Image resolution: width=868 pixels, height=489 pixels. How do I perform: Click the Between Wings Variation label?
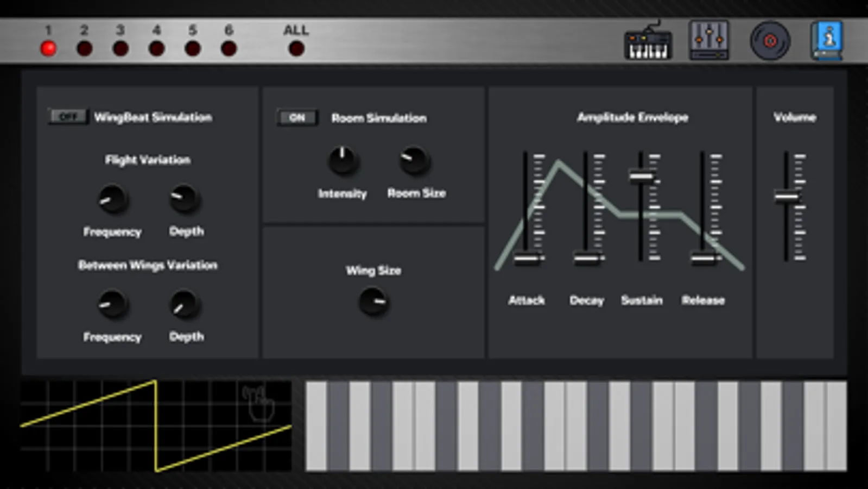tap(148, 265)
